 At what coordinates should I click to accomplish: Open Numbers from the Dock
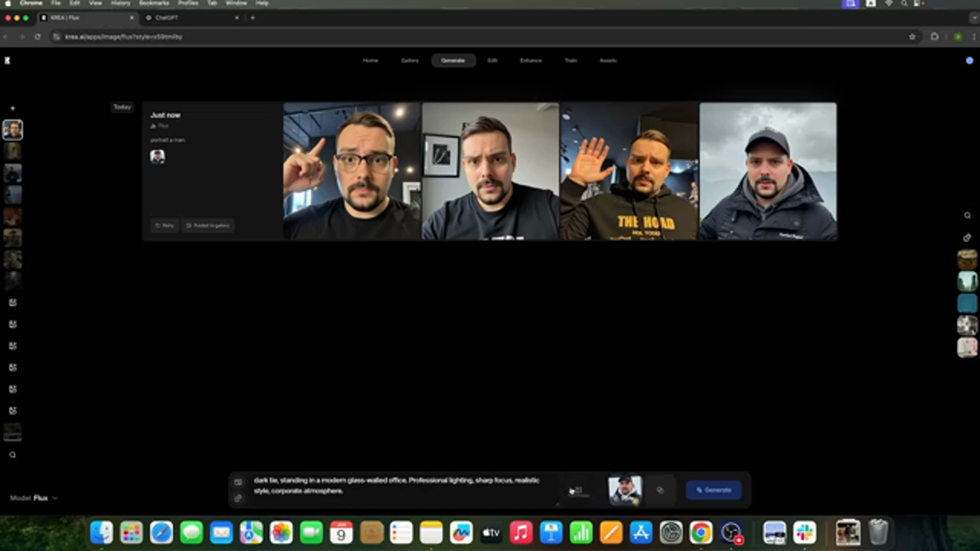(581, 532)
